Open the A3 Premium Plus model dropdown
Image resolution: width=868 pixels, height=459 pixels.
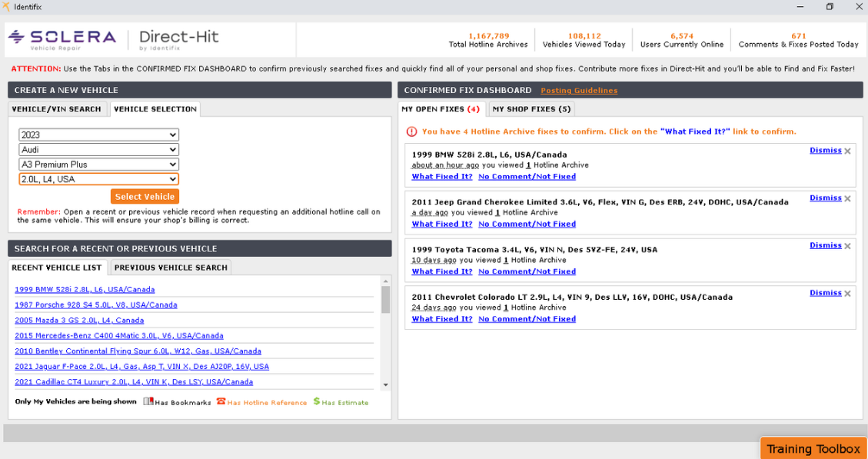(98, 165)
